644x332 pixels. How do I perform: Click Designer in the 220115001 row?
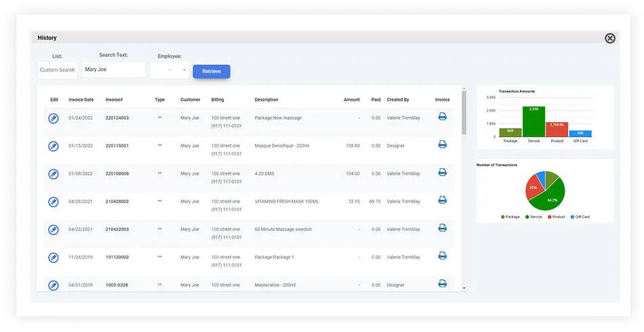tap(395, 146)
